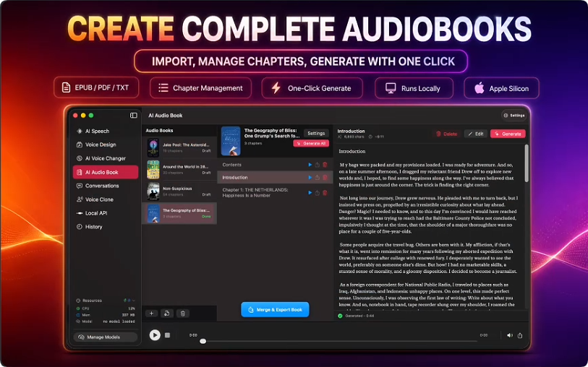The image size is (588, 367).
Task: Select AI Audio Book in the sidebar
Action: tap(106, 172)
